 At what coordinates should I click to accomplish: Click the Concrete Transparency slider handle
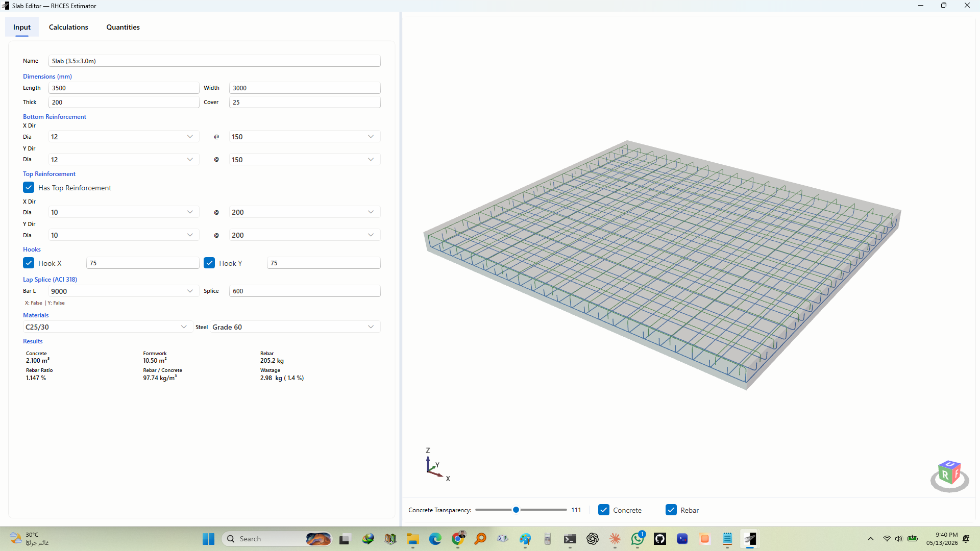point(516,510)
